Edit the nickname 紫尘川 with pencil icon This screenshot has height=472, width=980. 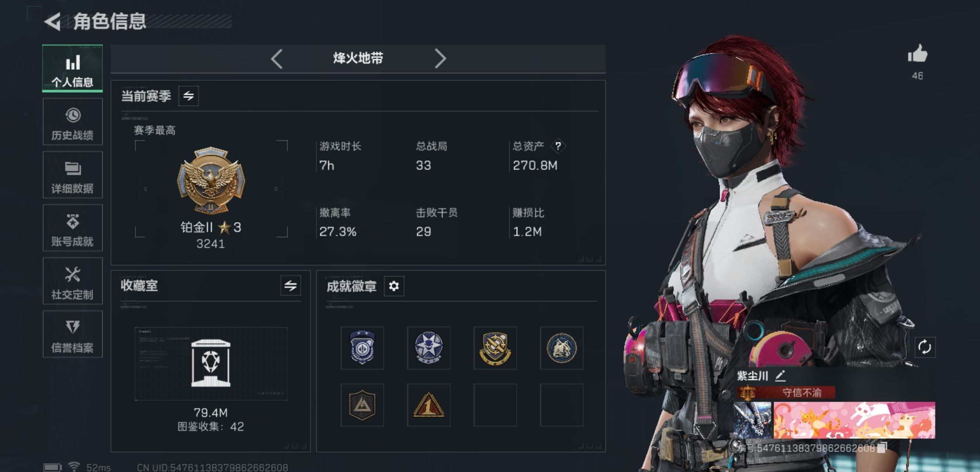click(780, 375)
